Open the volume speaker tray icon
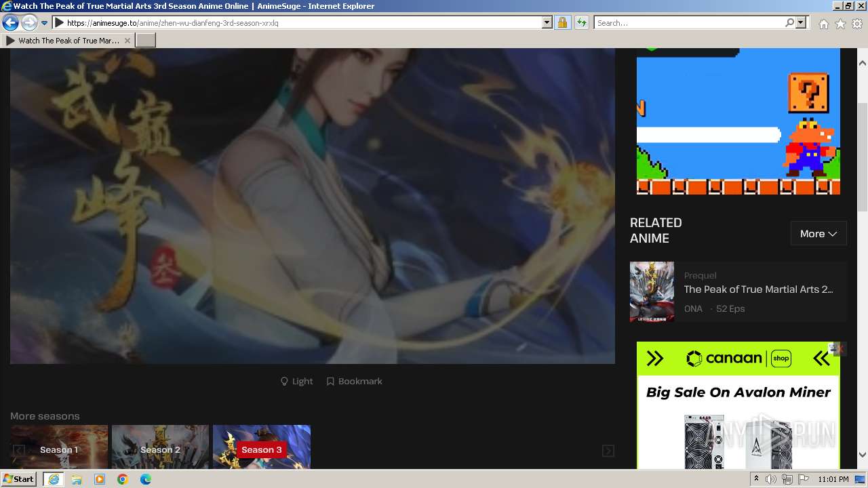Viewport: 868px width, 488px height. [771, 479]
